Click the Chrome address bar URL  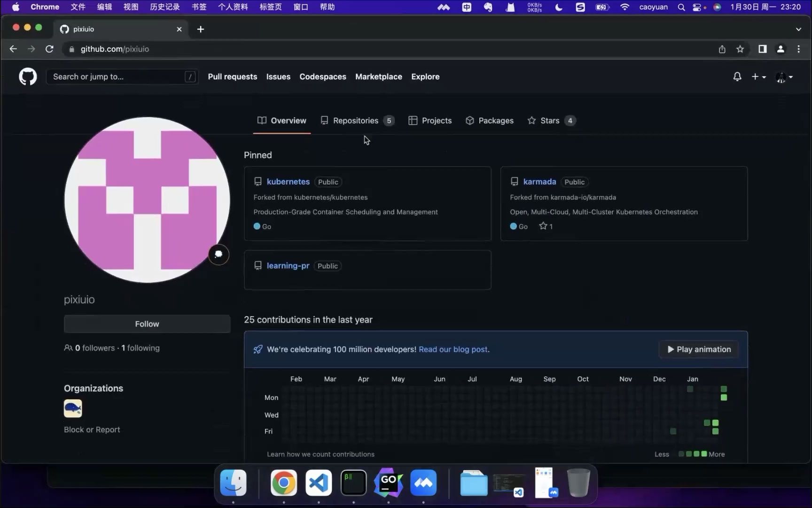tap(115, 49)
